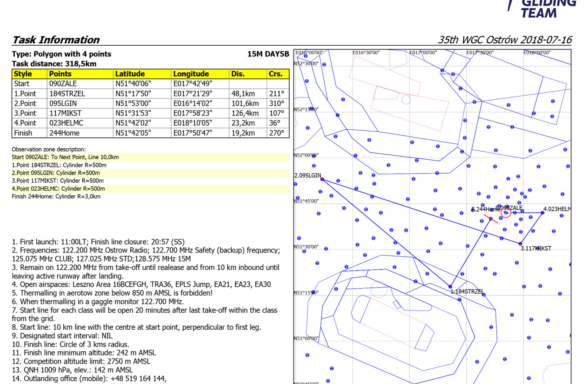Click the highlighted 4.Point 023HELMC cylinder line
The height and width of the screenshot is (384, 588).
coord(58,189)
